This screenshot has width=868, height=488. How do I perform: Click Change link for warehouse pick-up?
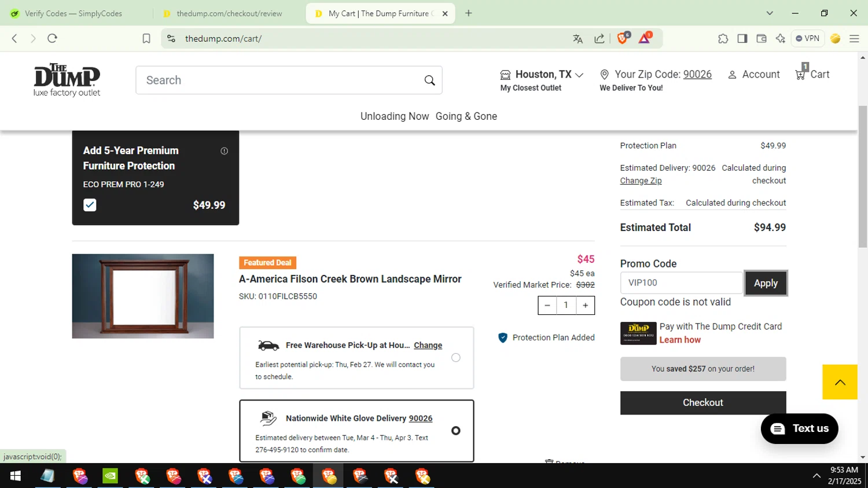pyautogui.click(x=428, y=345)
